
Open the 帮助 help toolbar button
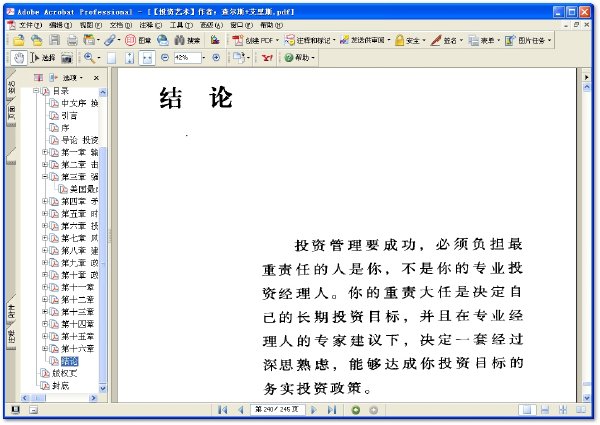pos(300,58)
